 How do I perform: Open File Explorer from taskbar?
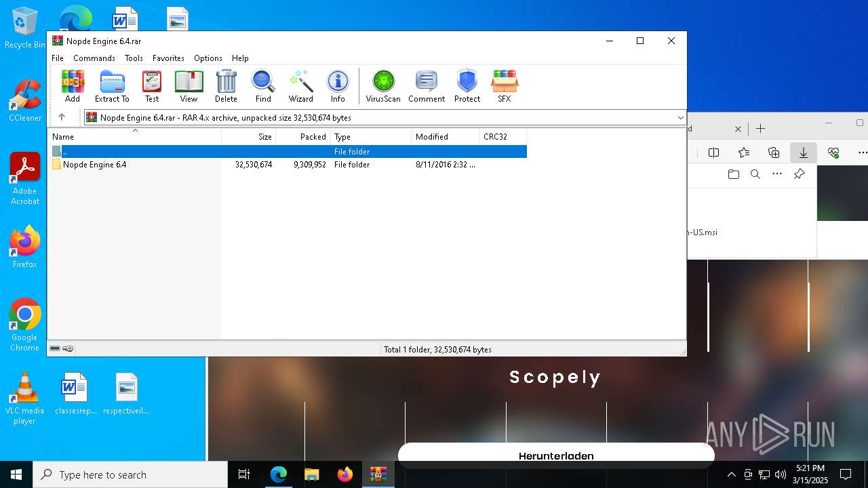pyautogui.click(x=311, y=474)
